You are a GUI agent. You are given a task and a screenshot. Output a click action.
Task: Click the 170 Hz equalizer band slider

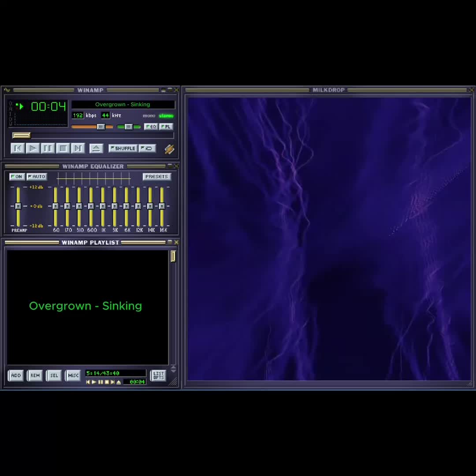pos(67,206)
